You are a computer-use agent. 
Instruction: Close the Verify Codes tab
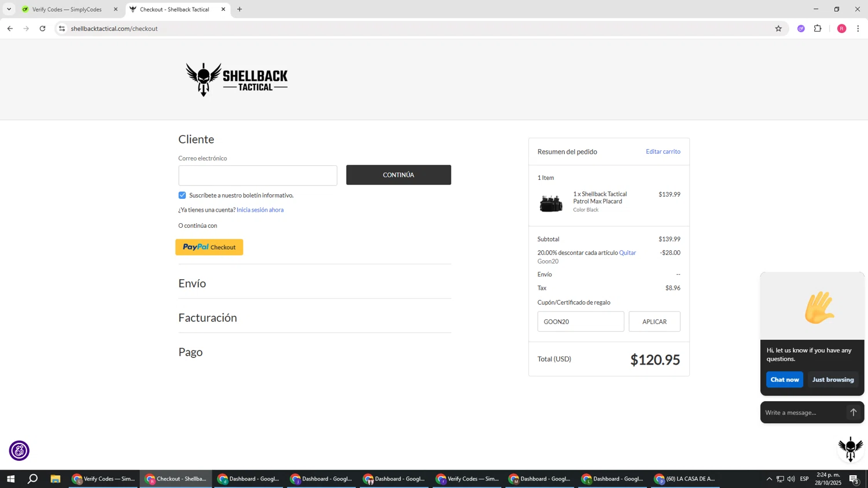click(115, 9)
